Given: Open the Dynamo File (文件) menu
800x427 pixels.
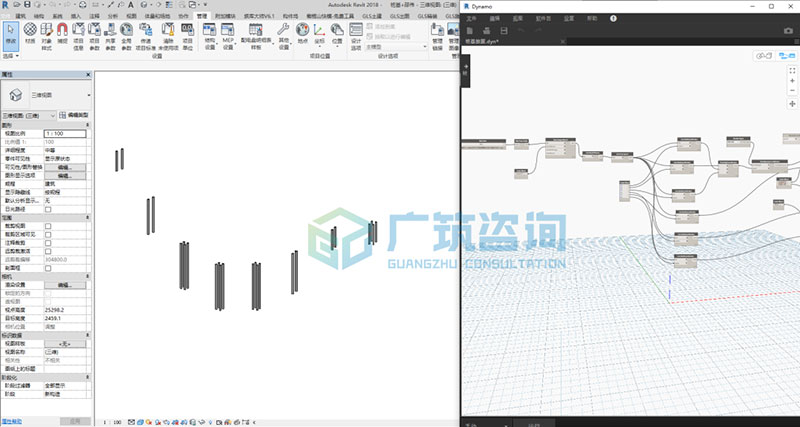Looking at the screenshot, I should click(x=471, y=18).
